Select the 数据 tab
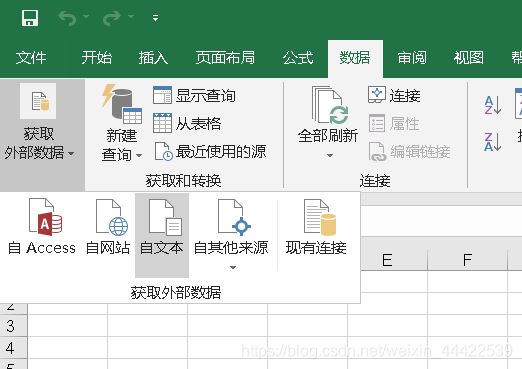522x369 pixels. point(355,58)
